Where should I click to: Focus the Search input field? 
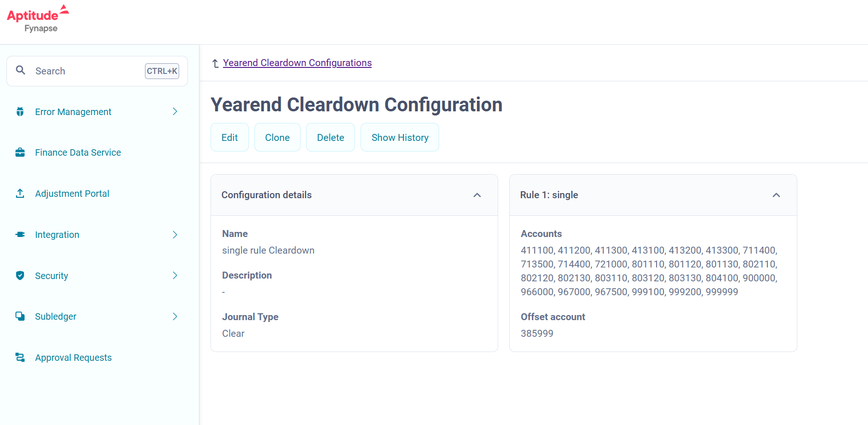pos(88,71)
